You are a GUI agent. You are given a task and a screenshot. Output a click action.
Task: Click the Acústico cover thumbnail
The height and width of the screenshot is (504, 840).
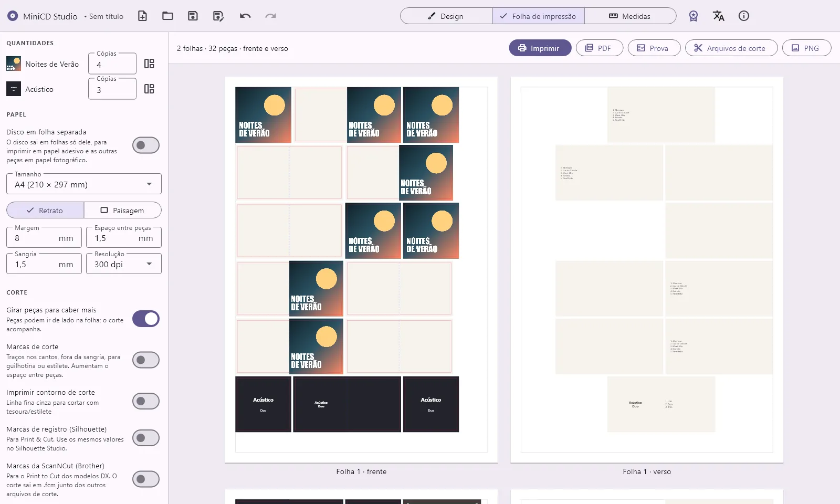click(x=14, y=89)
